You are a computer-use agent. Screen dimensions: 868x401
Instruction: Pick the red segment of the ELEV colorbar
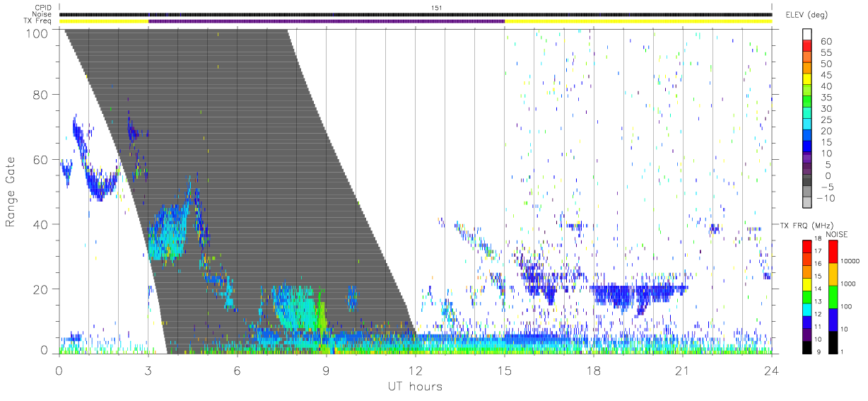tap(807, 47)
